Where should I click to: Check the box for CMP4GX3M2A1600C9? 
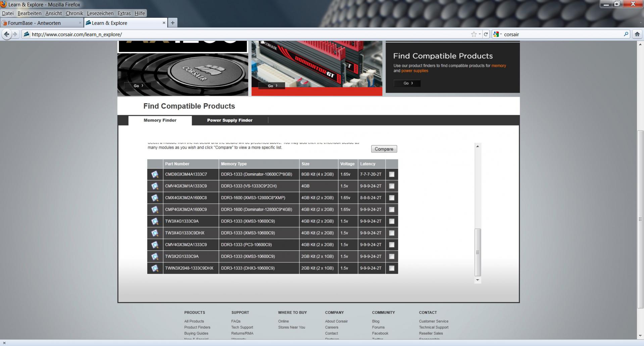(392, 210)
